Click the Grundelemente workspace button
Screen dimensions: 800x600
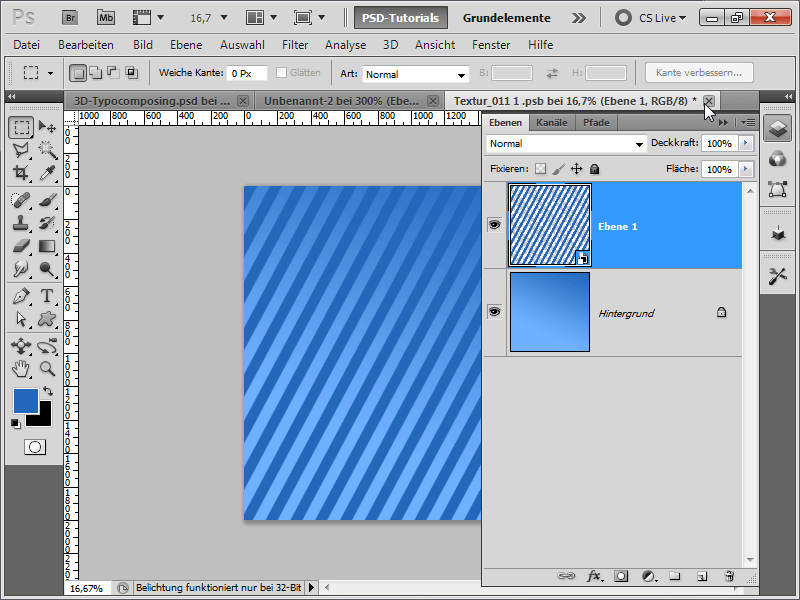tap(506, 18)
